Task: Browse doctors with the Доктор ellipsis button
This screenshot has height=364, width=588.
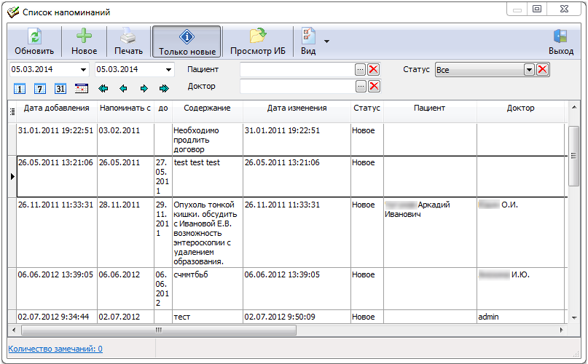Action: (x=360, y=87)
